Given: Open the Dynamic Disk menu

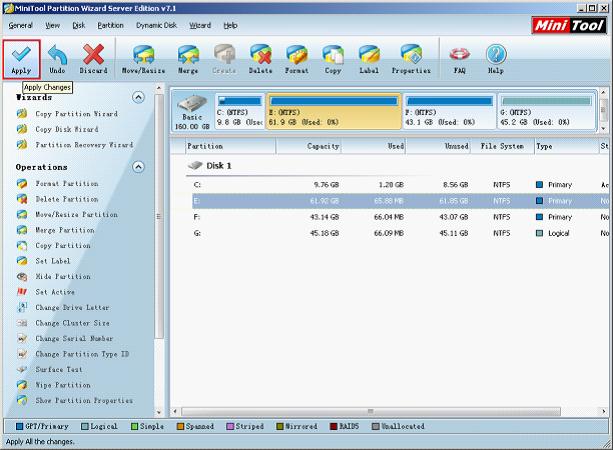Looking at the screenshot, I should pos(156,25).
